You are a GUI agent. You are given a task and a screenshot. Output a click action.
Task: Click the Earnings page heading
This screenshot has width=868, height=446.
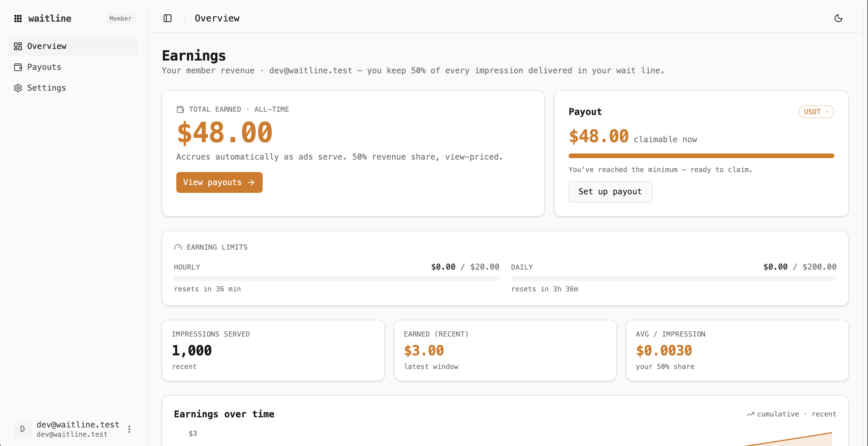pyautogui.click(x=194, y=56)
